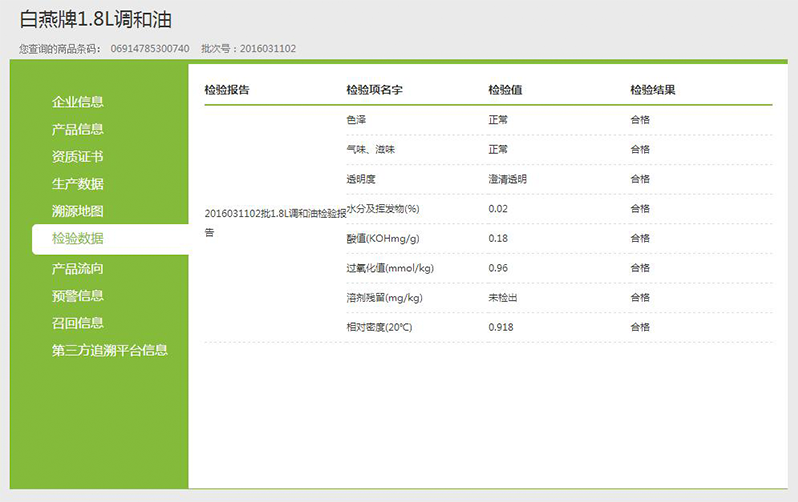Click the 溶剂残留(mg/kg) item
The image size is (798, 502).
385,297
